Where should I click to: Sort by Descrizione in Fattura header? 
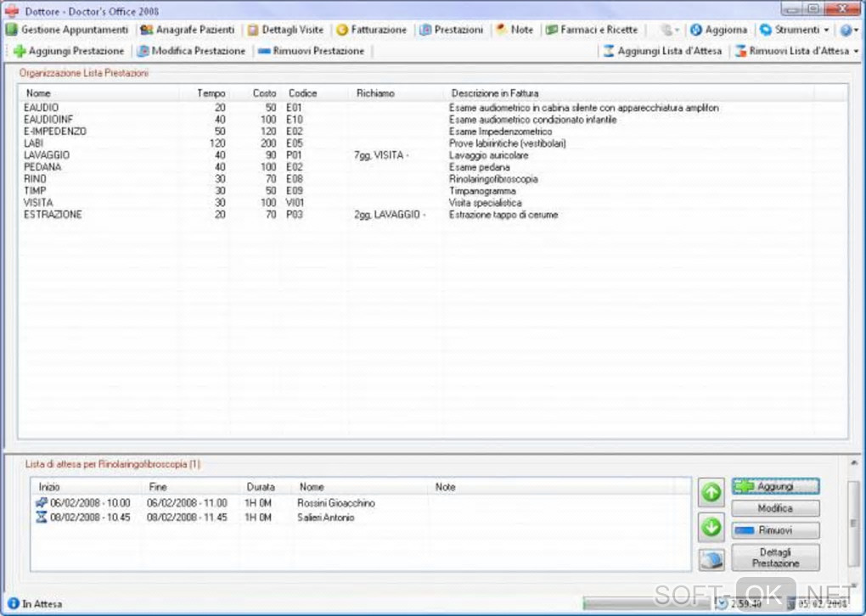click(629, 93)
